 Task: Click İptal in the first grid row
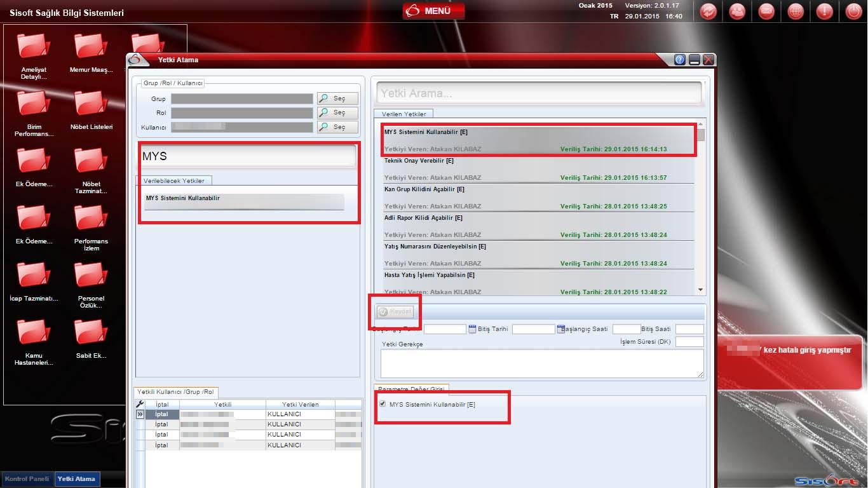pos(162,414)
